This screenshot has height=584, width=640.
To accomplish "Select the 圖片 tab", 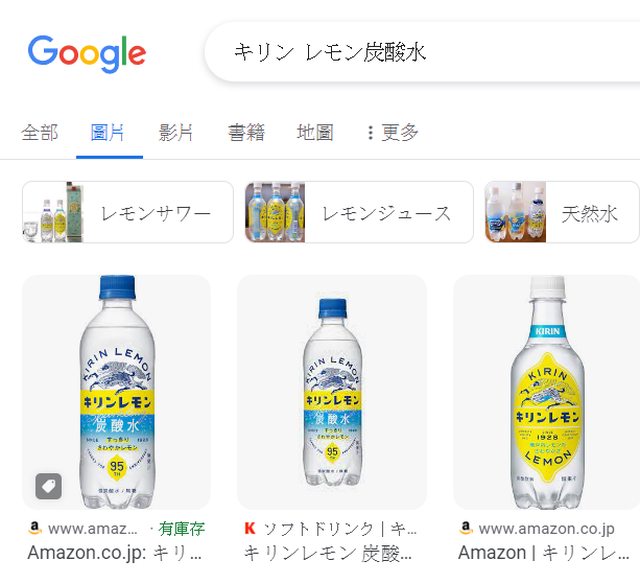I will (x=107, y=133).
